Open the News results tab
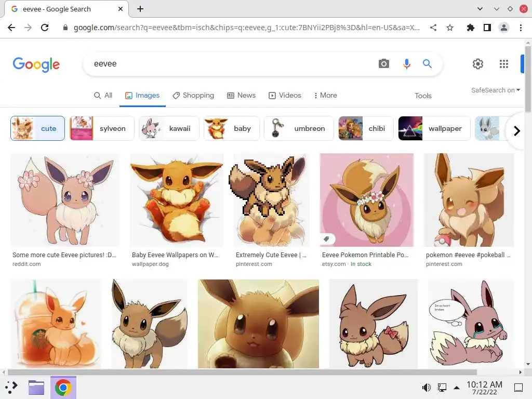This screenshot has height=399, width=532. [x=241, y=96]
